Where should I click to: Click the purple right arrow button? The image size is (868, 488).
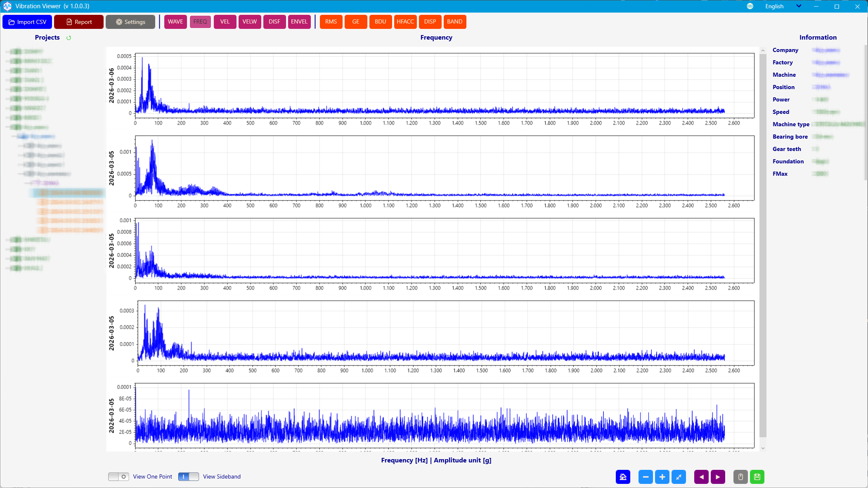(x=718, y=477)
